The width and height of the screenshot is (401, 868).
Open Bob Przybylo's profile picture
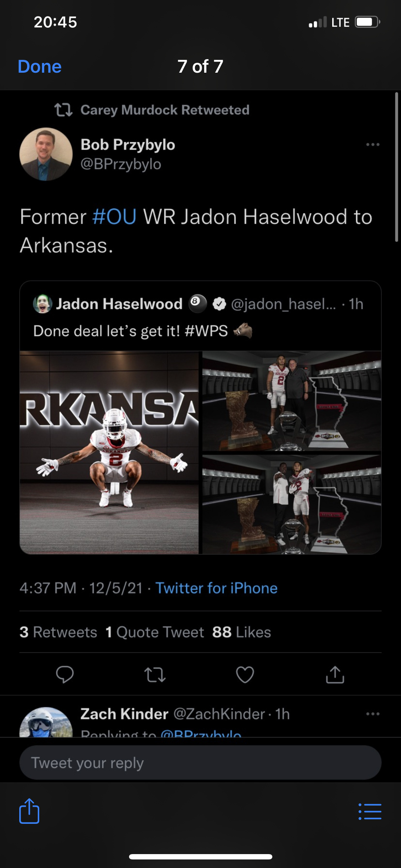click(46, 154)
